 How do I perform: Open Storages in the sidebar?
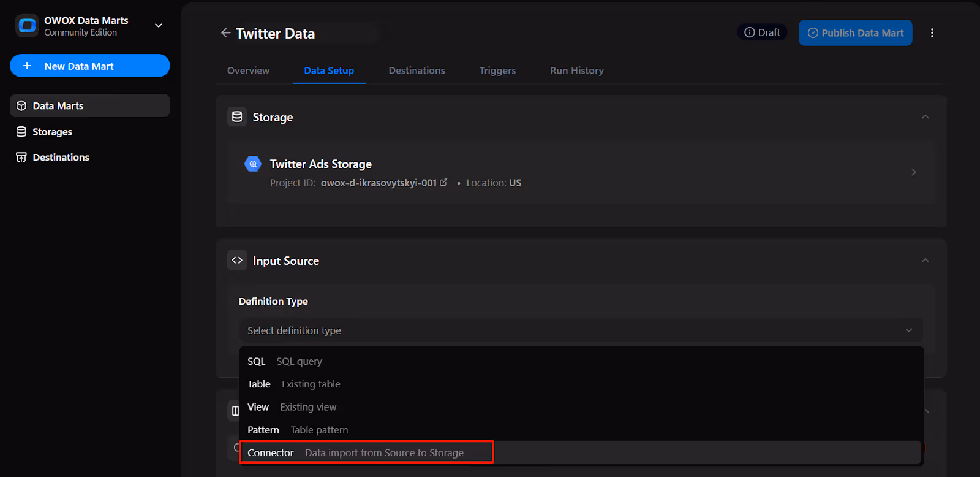(90, 132)
